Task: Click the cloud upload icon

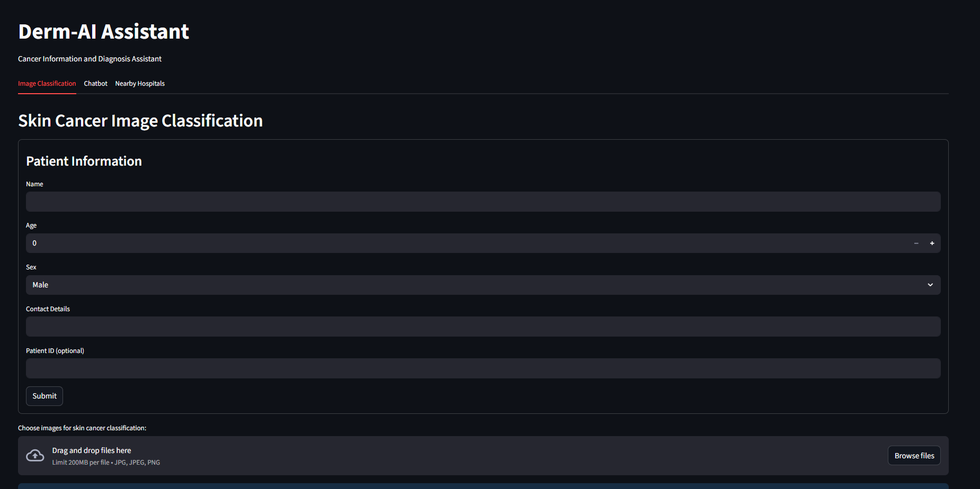Action: pyautogui.click(x=35, y=456)
